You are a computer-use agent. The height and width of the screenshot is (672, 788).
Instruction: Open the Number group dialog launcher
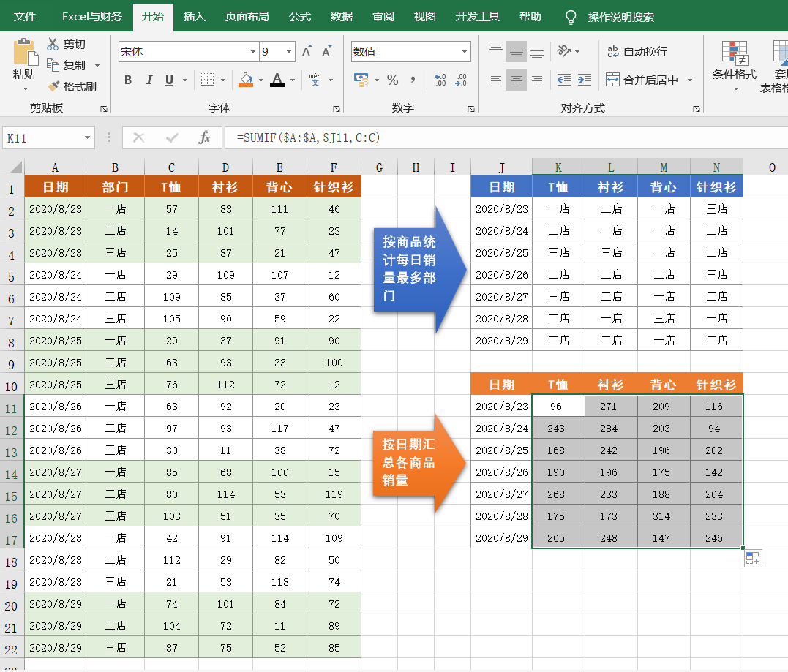tap(471, 109)
